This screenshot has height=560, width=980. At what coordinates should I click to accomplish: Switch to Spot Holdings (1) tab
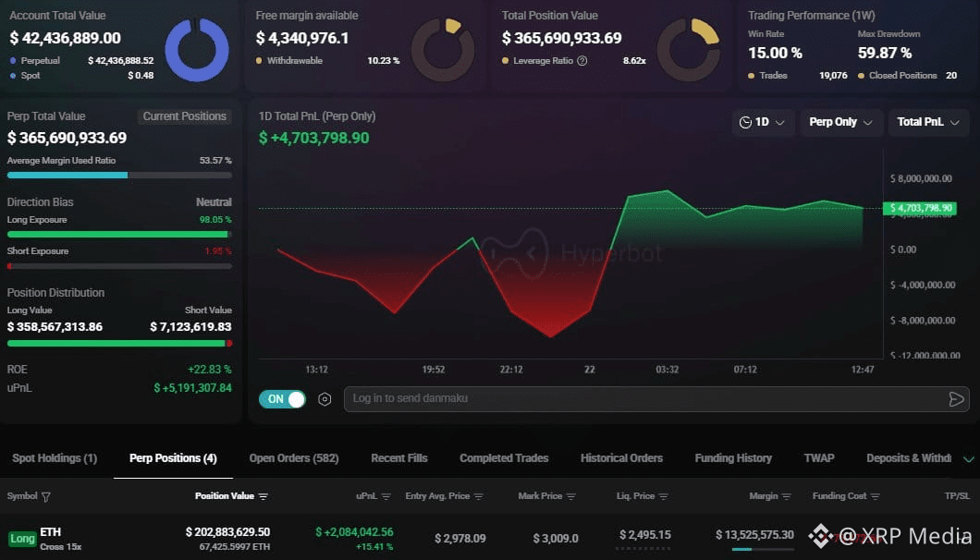pyautogui.click(x=55, y=458)
